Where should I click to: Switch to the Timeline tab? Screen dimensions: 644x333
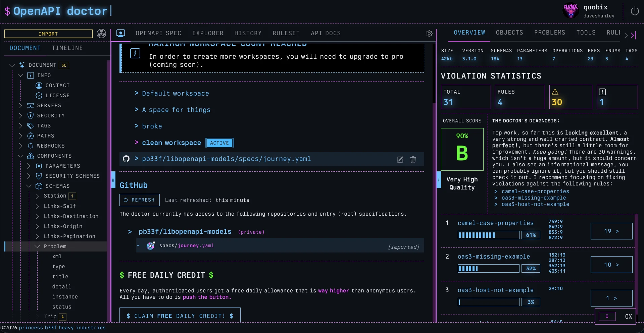pyautogui.click(x=67, y=48)
